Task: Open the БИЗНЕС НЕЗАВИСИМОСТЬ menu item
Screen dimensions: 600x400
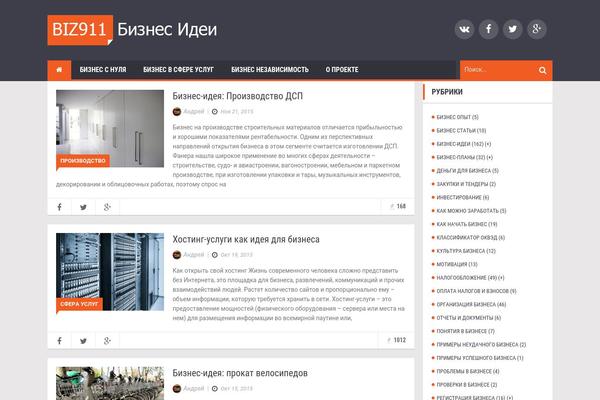Action: pyautogui.click(x=270, y=70)
